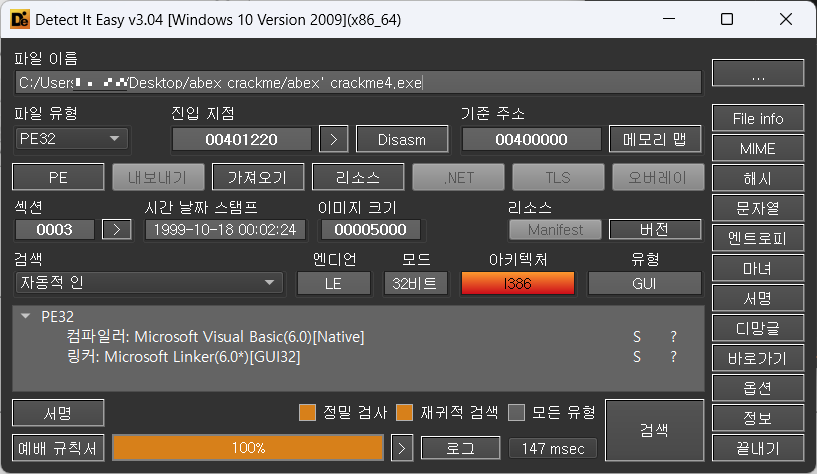Click the 버전 button
817x474 pixels.
(655, 230)
